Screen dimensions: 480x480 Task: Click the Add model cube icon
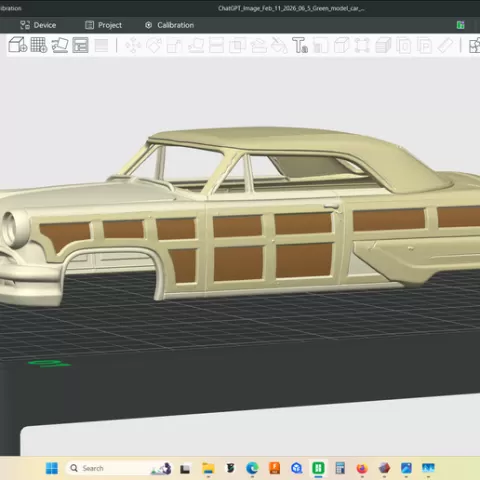point(18,45)
